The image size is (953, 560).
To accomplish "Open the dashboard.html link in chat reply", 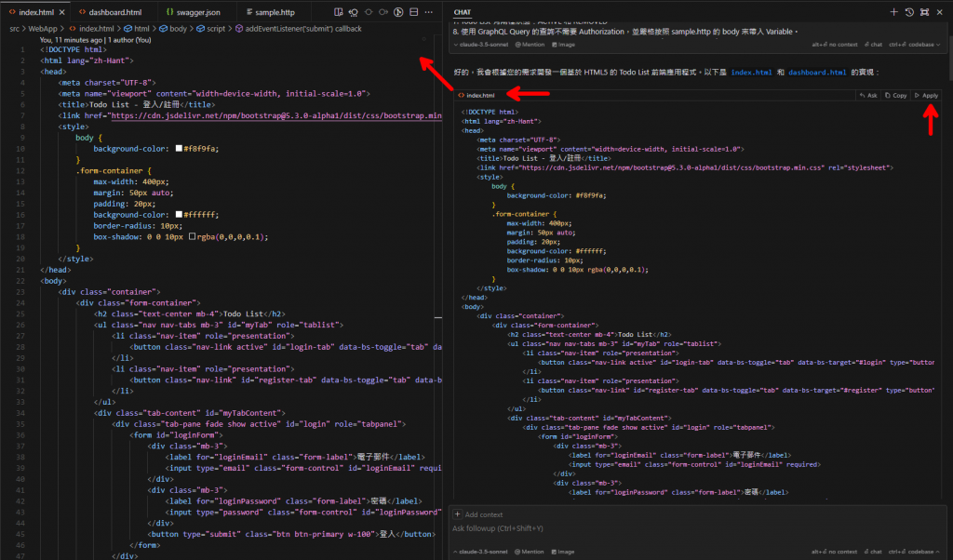I will 817,73.
